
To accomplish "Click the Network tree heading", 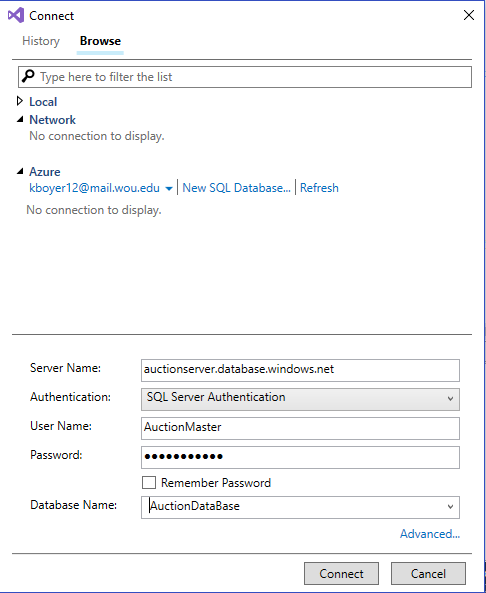I will [53, 120].
